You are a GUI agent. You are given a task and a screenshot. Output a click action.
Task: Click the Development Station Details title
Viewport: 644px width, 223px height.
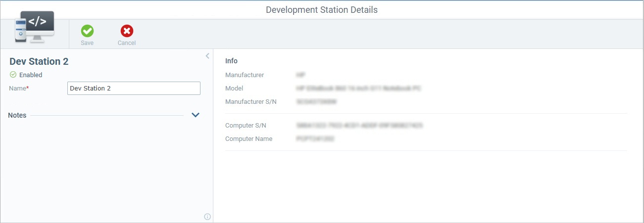322,10
